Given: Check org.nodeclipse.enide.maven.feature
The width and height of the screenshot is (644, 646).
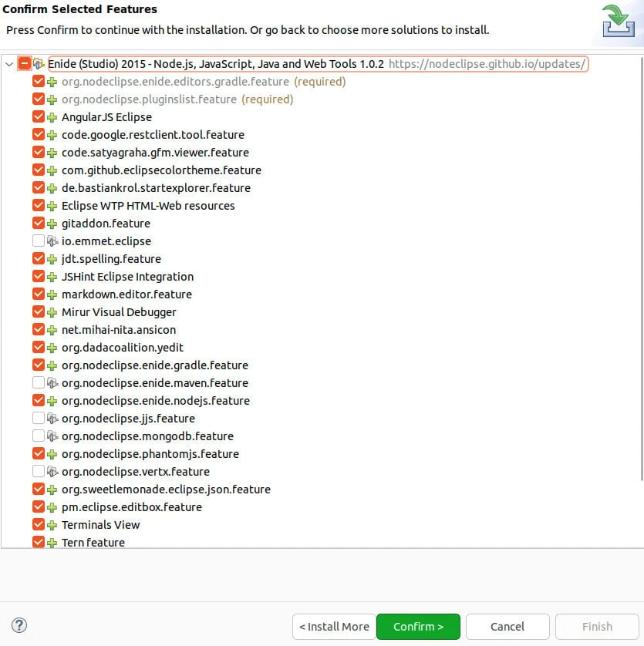Looking at the screenshot, I should [x=39, y=383].
